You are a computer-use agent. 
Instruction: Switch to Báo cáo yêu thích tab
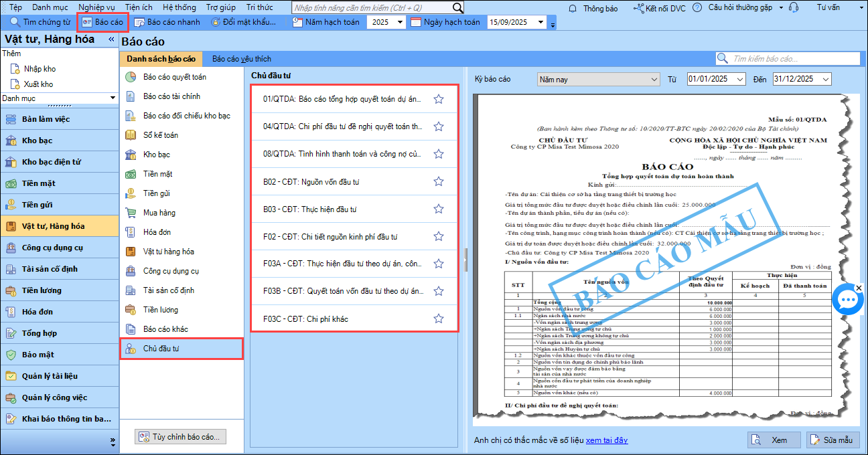click(242, 59)
